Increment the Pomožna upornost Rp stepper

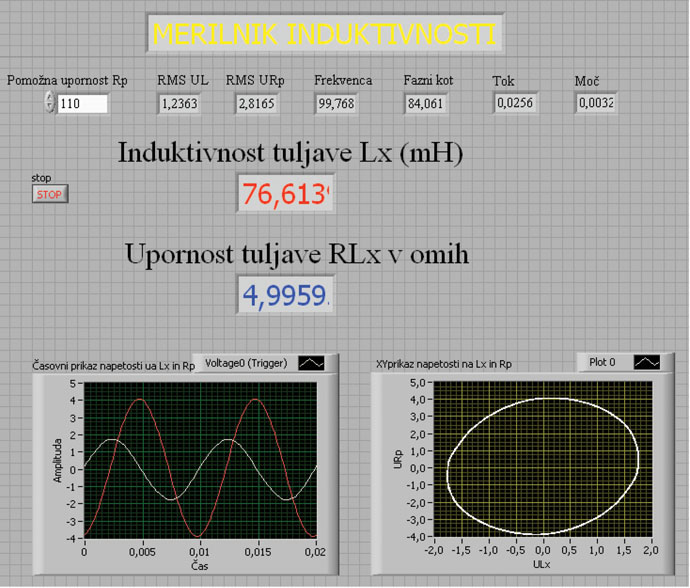click(50, 99)
